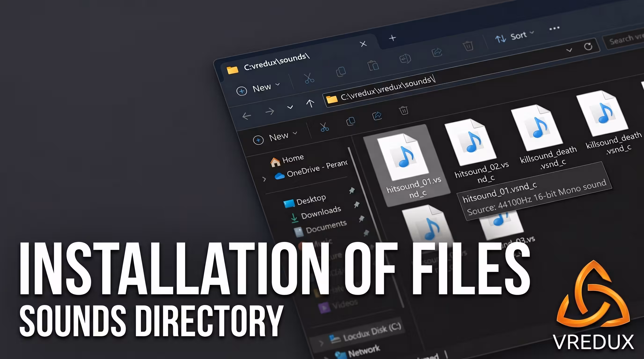Select the hitsound_01.vsnd_c audio file
The height and width of the screenshot is (359, 644).
click(x=407, y=166)
